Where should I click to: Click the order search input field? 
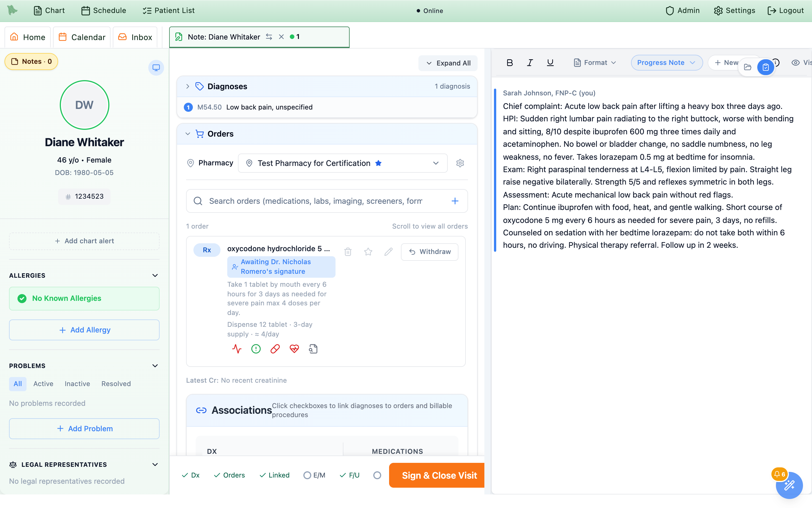pyautogui.click(x=326, y=201)
